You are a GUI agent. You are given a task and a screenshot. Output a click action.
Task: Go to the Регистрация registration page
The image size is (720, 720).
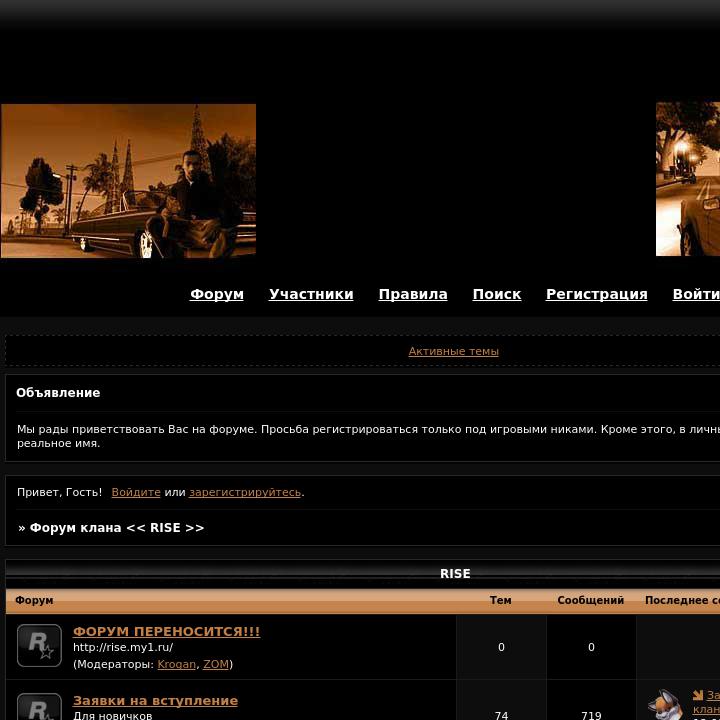click(x=596, y=294)
